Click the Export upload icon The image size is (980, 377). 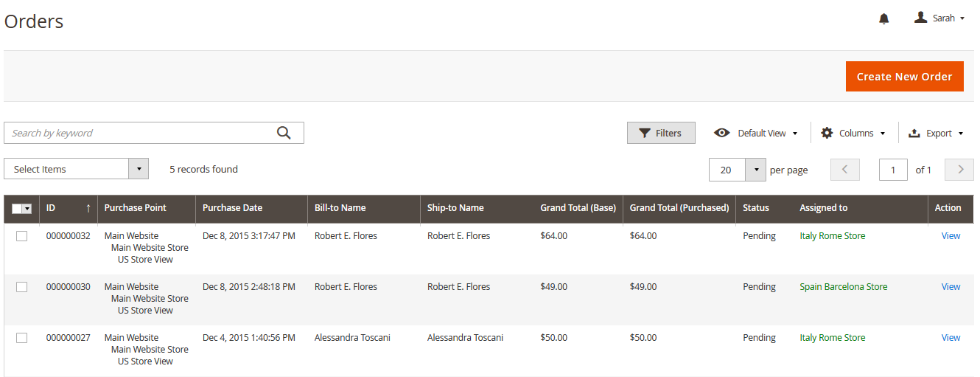coord(914,133)
